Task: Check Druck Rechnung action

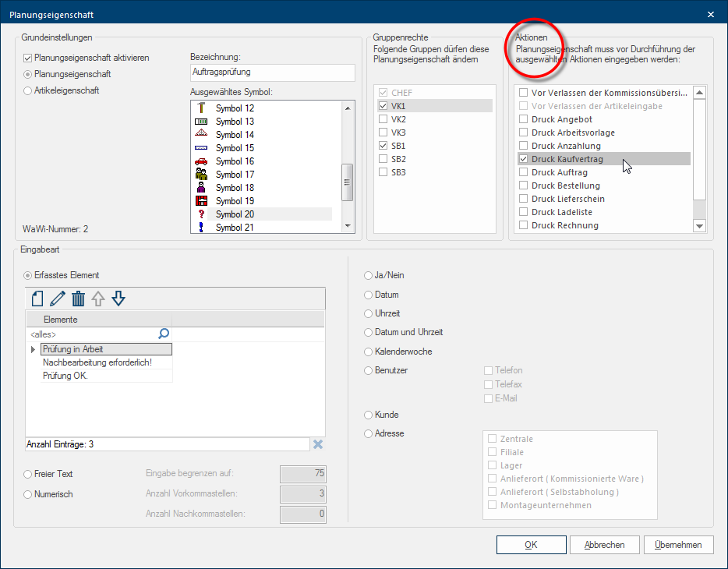Action: point(524,225)
